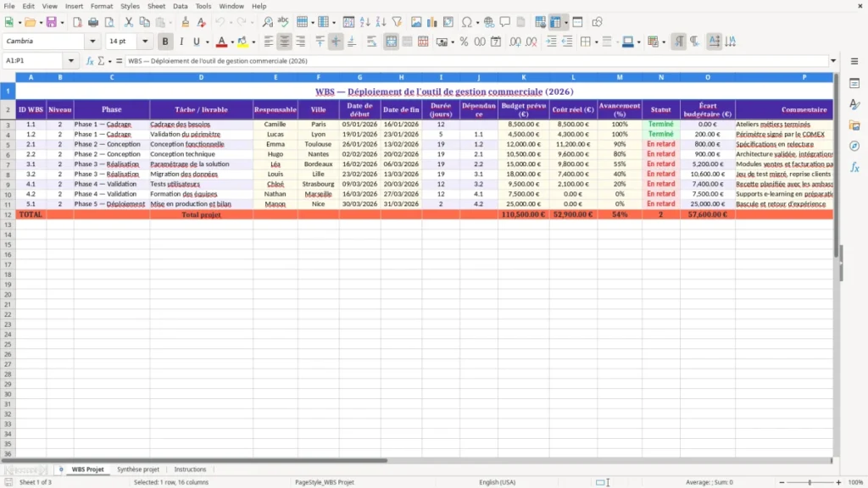Open the font size dropdown
868x488 pixels.
pos(145,41)
